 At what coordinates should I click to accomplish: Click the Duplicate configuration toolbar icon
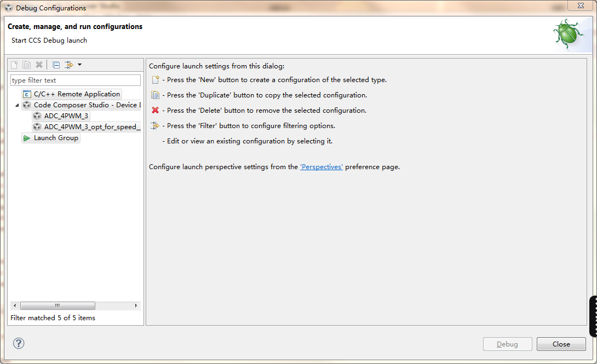coord(26,65)
